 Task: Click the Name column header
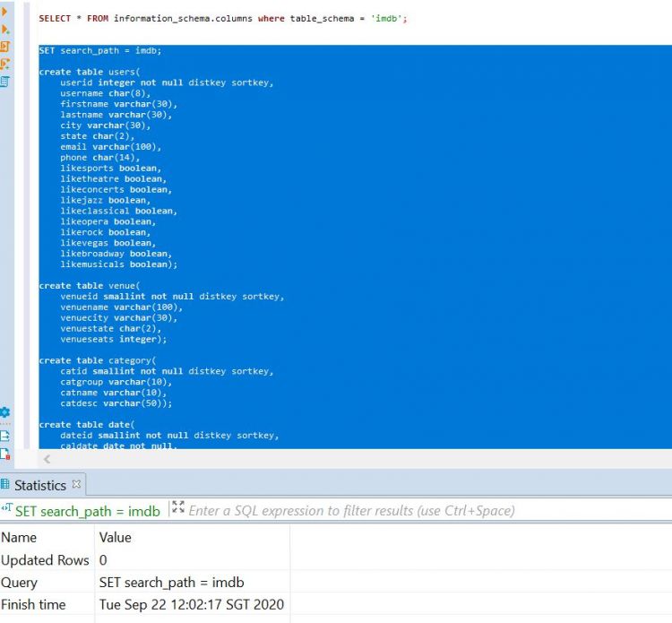tap(20, 537)
